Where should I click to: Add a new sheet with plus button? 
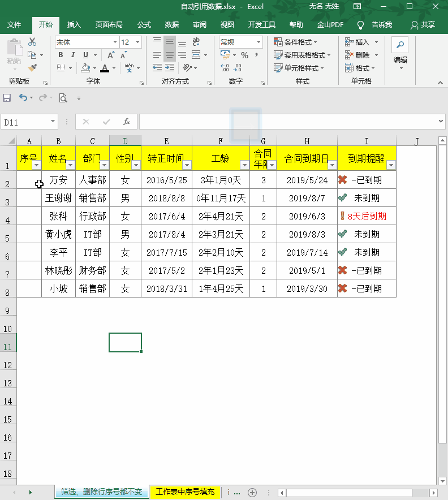pyautogui.click(x=252, y=492)
